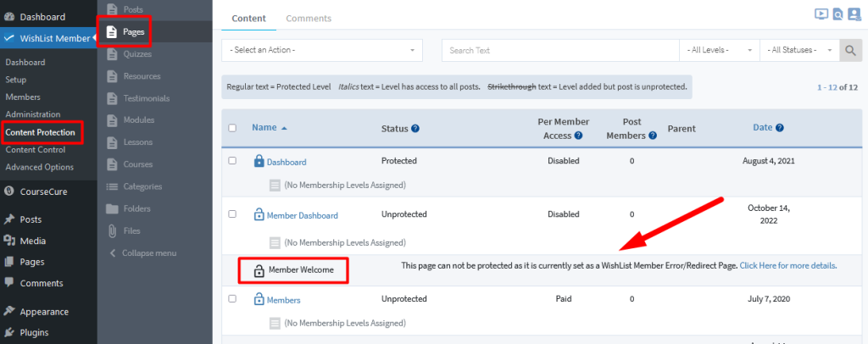Check the box for Member Dashboard row
Screen dimensions: 868x344
point(232,214)
